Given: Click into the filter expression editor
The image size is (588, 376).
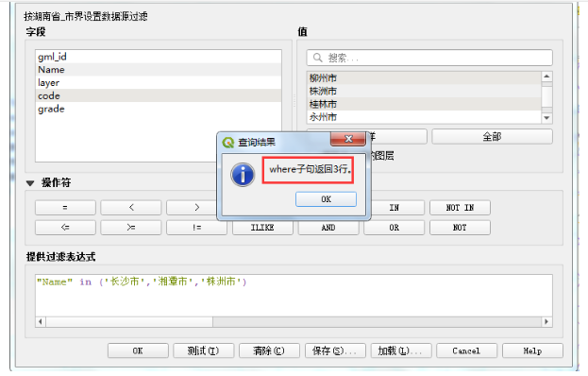Looking at the screenshot, I should pyautogui.click(x=294, y=296).
